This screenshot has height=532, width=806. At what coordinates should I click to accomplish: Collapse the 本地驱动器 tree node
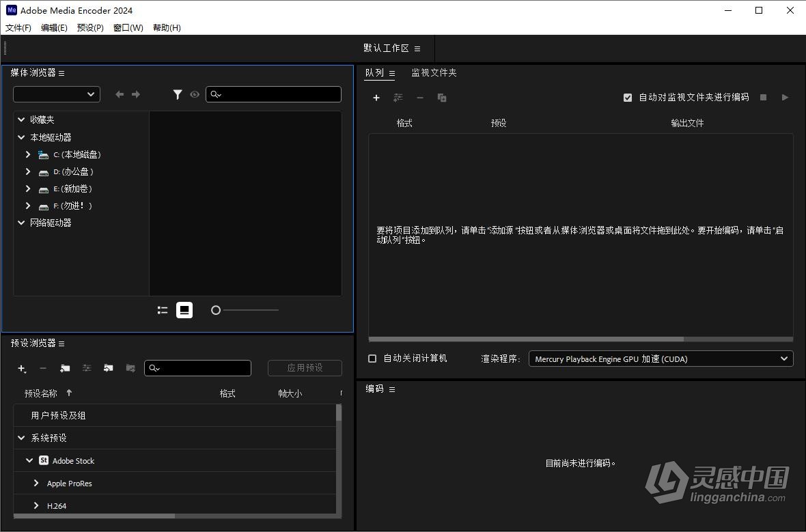point(21,137)
